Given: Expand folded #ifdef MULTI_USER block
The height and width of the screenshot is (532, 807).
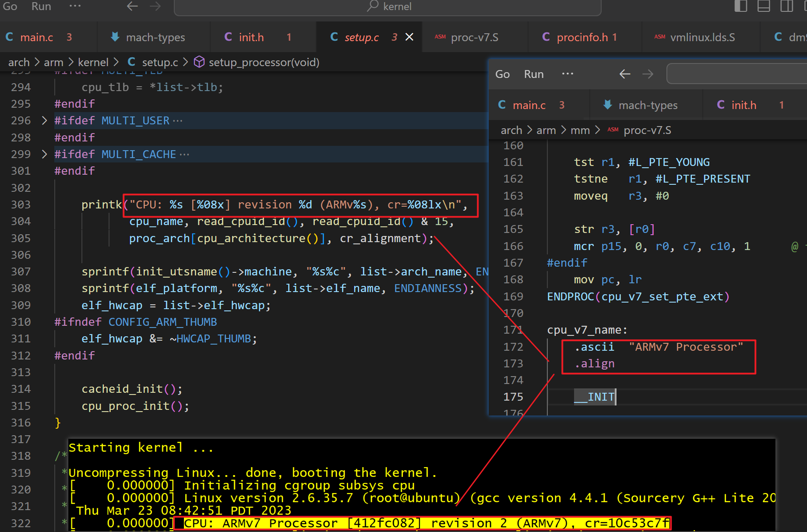Looking at the screenshot, I should click(x=44, y=120).
